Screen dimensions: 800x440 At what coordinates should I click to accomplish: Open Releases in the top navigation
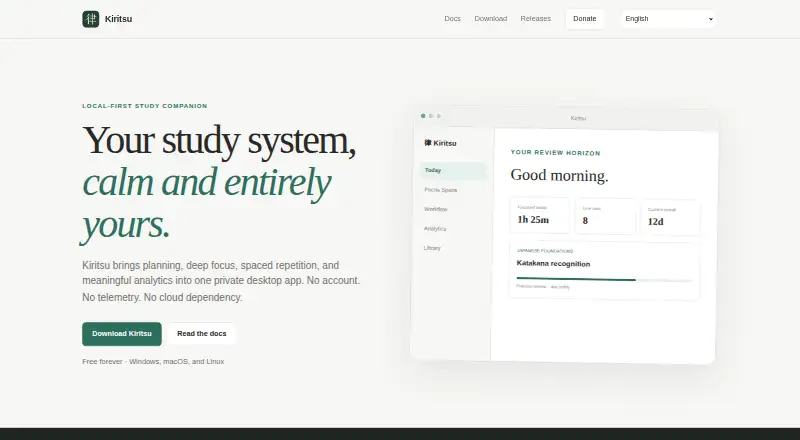click(536, 18)
